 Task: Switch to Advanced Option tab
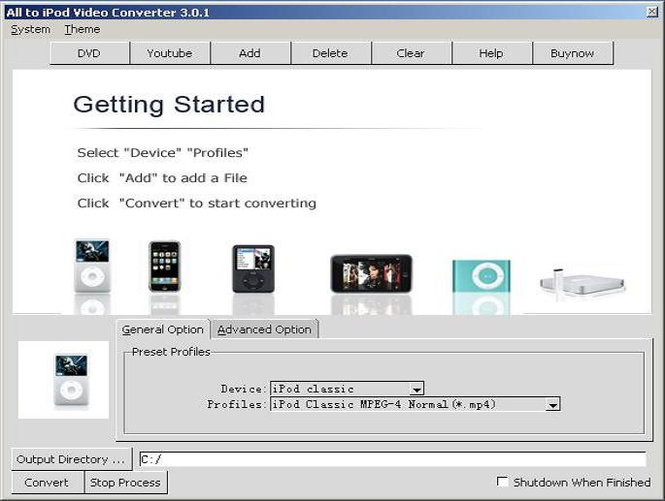coord(264,330)
